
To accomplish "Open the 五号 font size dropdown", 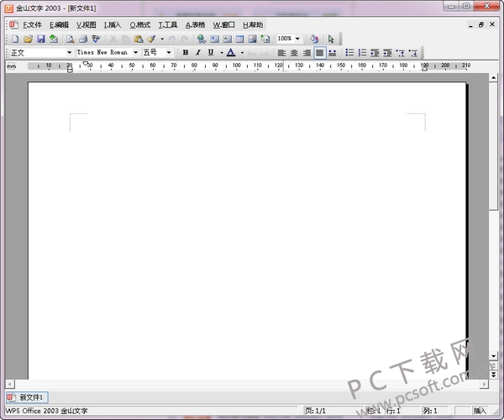I will (x=169, y=52).
